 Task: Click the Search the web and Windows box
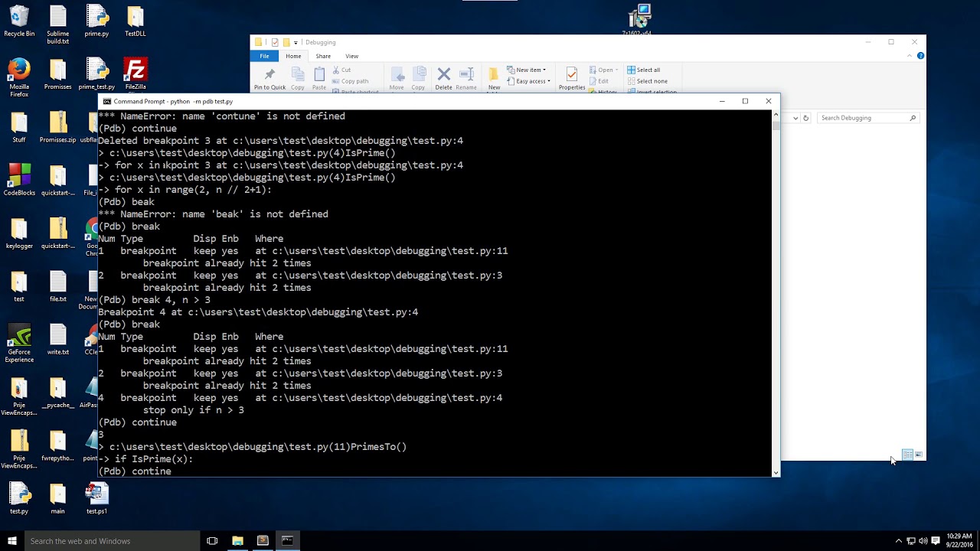(x=112, y=540)
